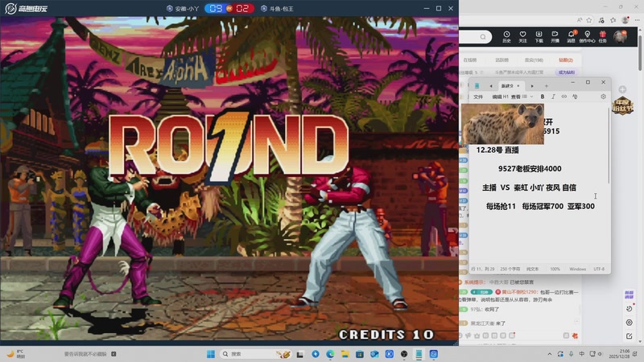Screen dimensions: 644x362
Task: Select the 活跃榜 tab in Douyu panel
Action: click(x=502, y=60)
